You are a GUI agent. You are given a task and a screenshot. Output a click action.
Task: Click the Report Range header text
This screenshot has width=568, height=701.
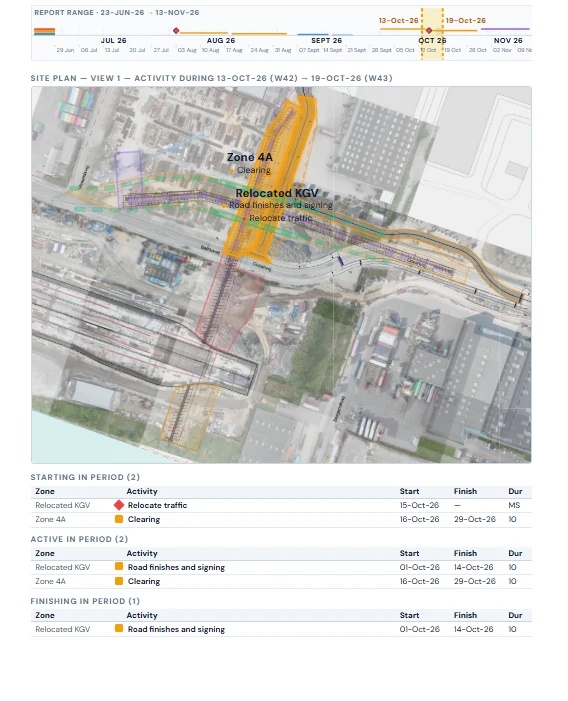[117, 13]
